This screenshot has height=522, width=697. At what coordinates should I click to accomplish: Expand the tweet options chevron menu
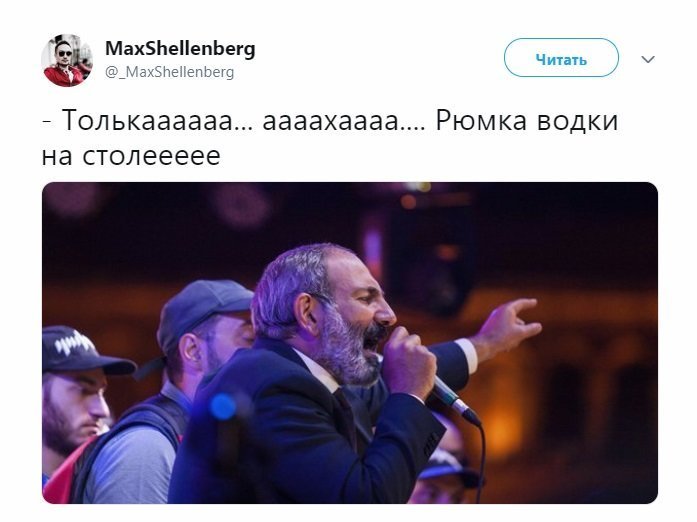pos(648,59)
